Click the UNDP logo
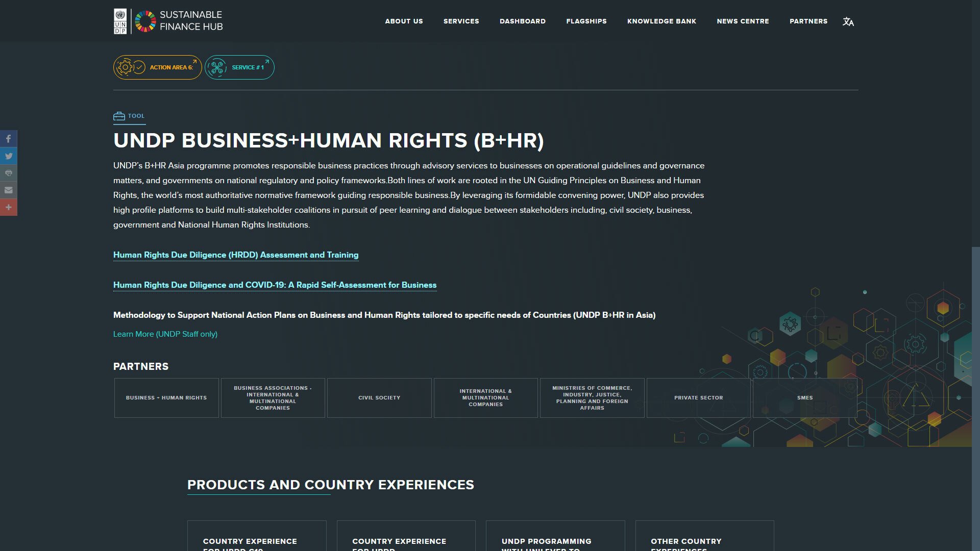Image resolution: width=980 pixels, height=551 pixels. click(x=120, y=21)
